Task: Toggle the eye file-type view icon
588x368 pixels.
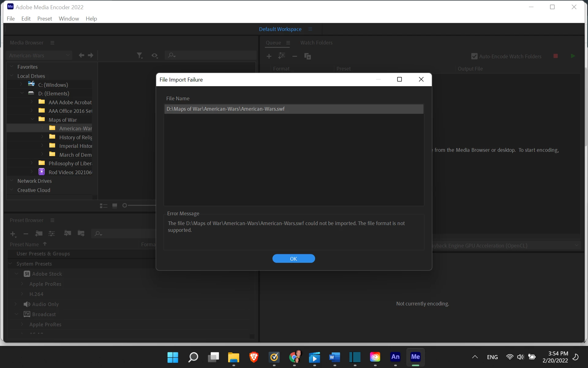Action: pyautogui.click(x=154, y=56)
